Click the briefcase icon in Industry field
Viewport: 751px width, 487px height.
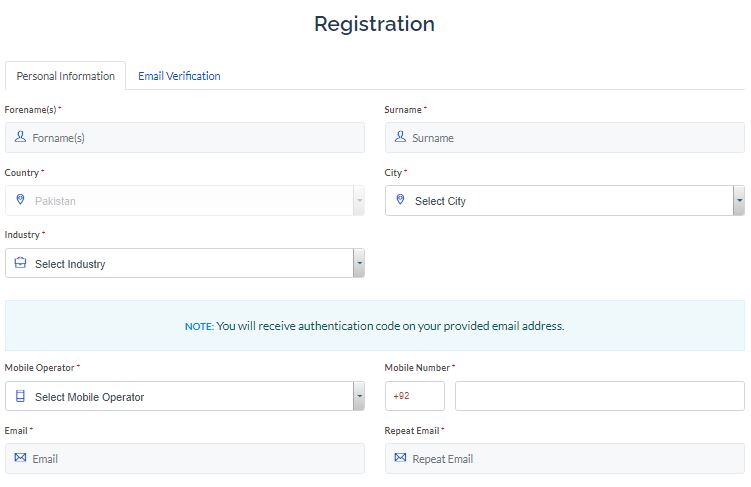(x=20, y=262)
